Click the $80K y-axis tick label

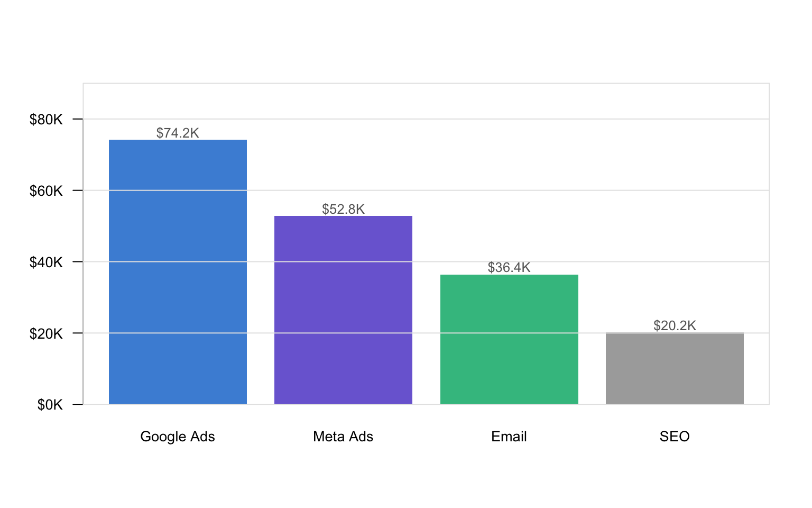(46, 120)
